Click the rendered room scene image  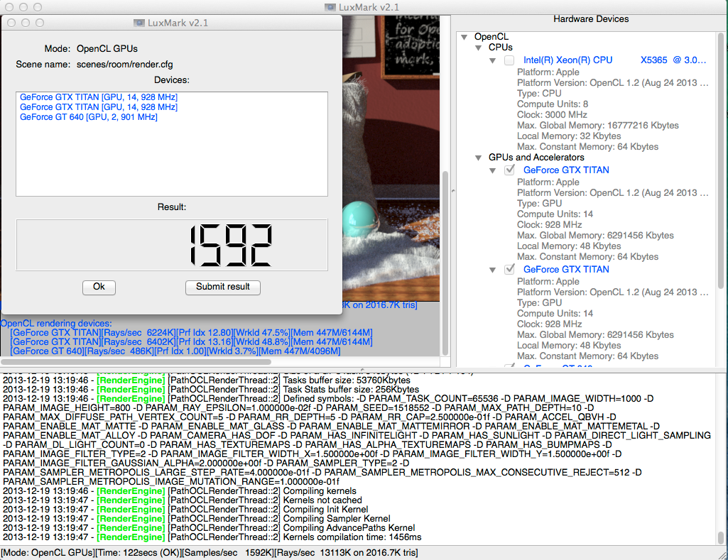pos(391,158)
